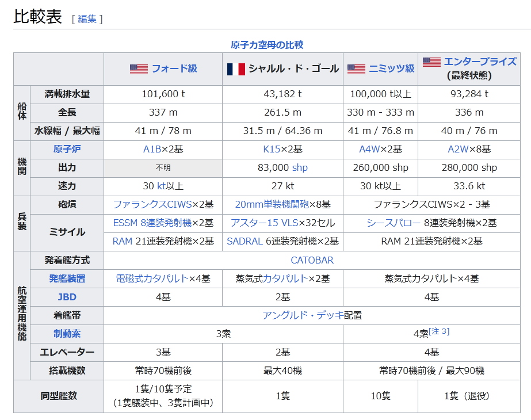Open the 電磁式カタパルト link

pos(152,278)
